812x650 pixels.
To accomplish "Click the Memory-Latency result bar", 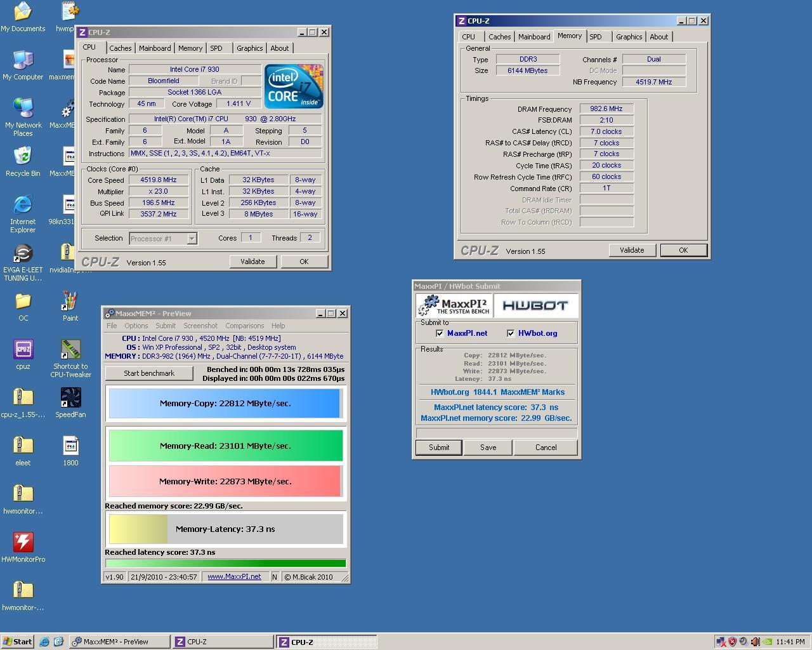I will (x=226, y=529).
